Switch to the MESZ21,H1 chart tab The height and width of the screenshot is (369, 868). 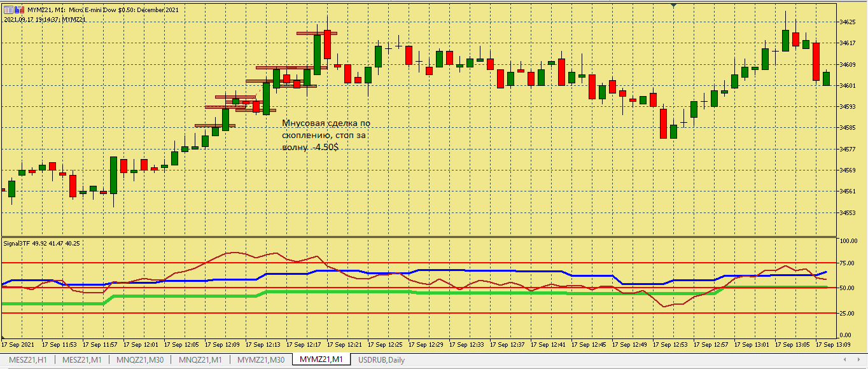[27, 360]
